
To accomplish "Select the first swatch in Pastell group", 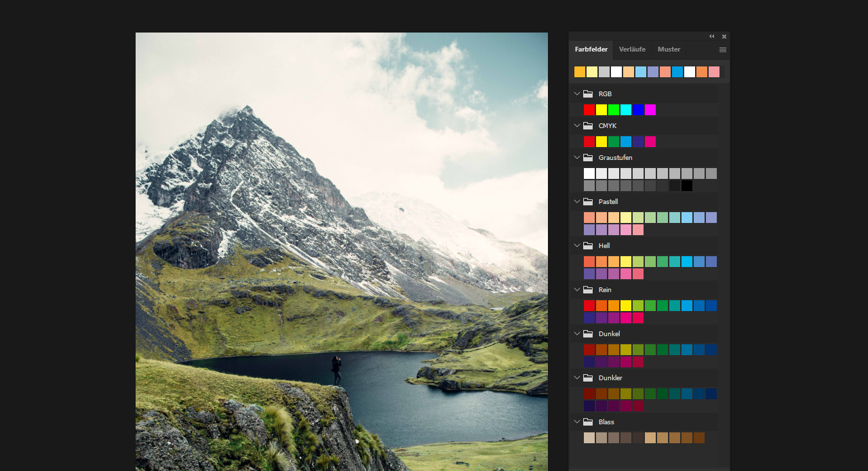I will tap(589, 218).
